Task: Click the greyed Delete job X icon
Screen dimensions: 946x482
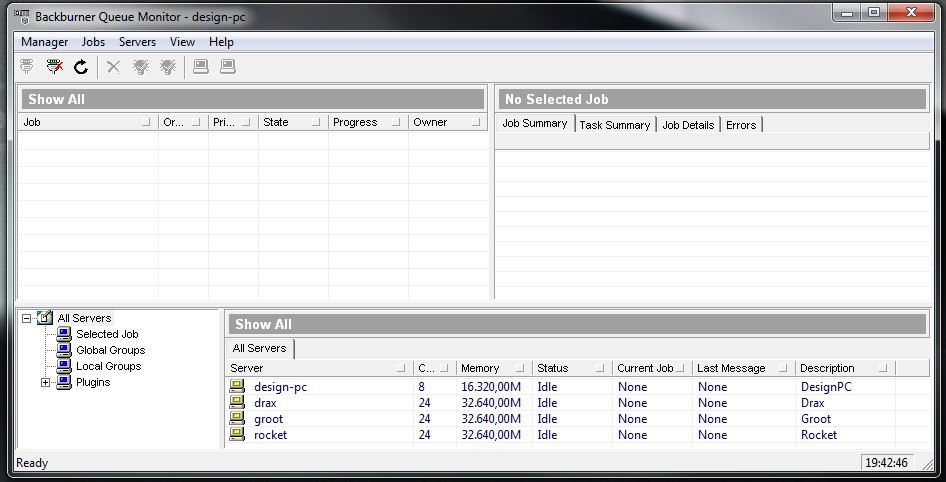Action: coord(113,66)
